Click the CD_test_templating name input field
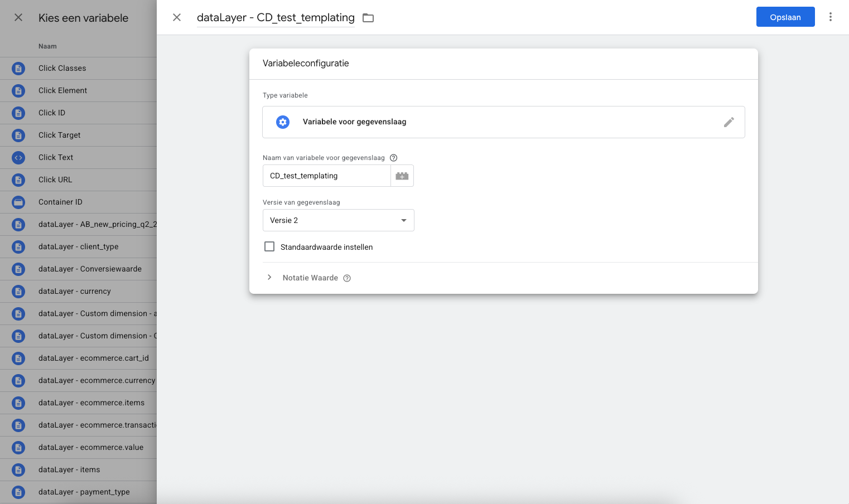 pos(327,176)
